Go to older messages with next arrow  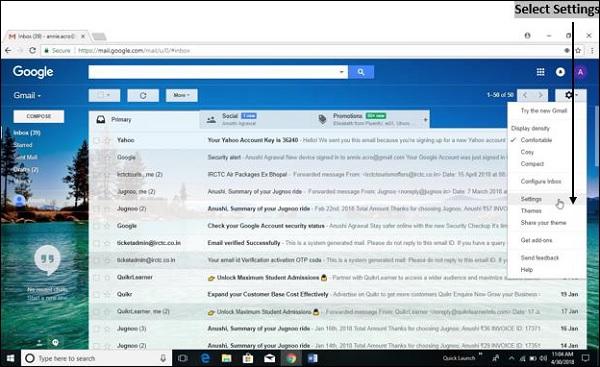click(540, 95)
